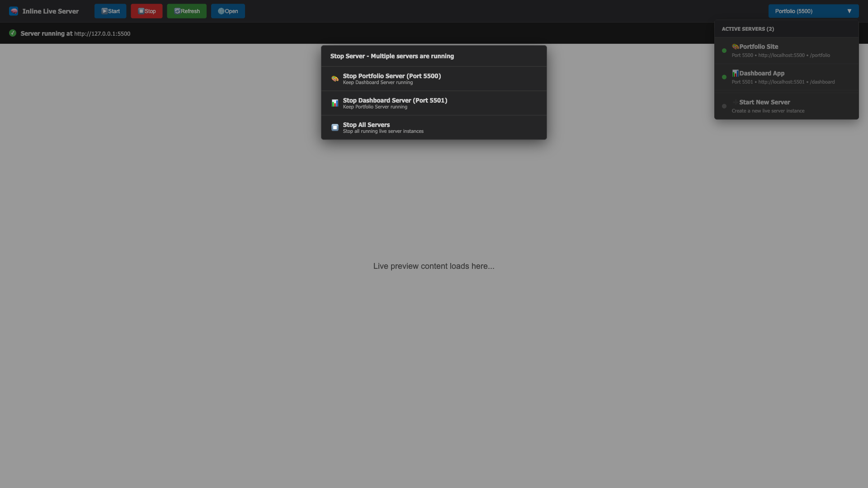The image size is (868, 488).
Task: Open the Portfolio (5500) server dropdown
Action: (805, 11)
